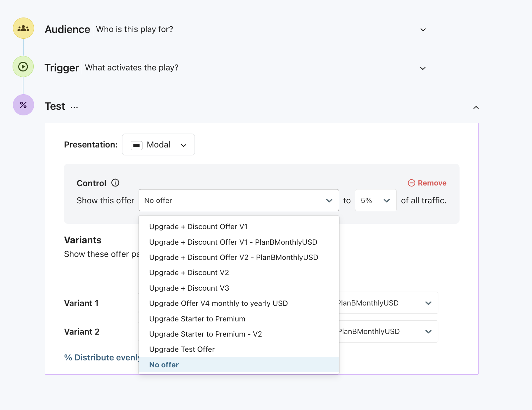532x410 pixels.
Task: Click the Variant 2 label
Action: pos(82,332)
